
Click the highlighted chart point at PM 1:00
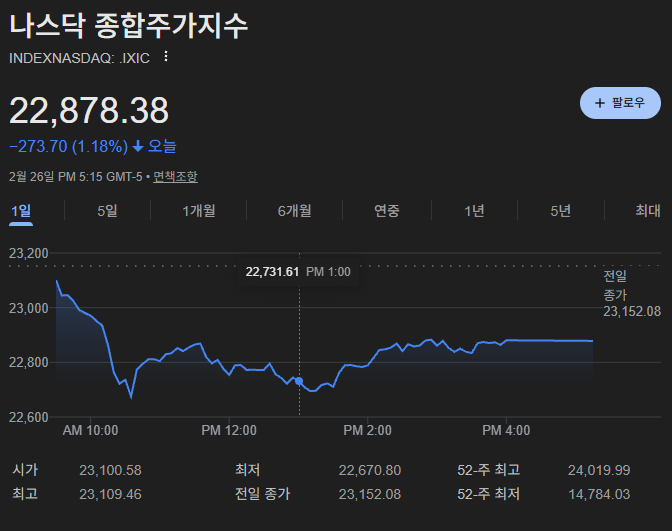click(299, 382)
